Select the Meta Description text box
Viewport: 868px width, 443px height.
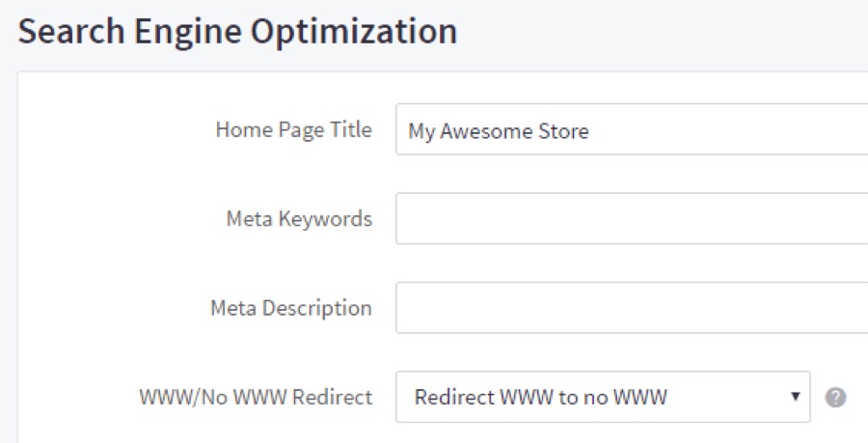(632, 308)
